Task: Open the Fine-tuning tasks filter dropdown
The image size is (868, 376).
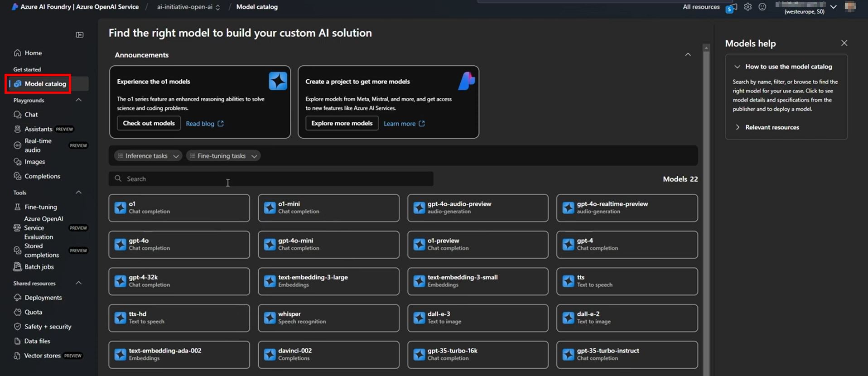Action: pyautogui.click(x=223, y=156)
